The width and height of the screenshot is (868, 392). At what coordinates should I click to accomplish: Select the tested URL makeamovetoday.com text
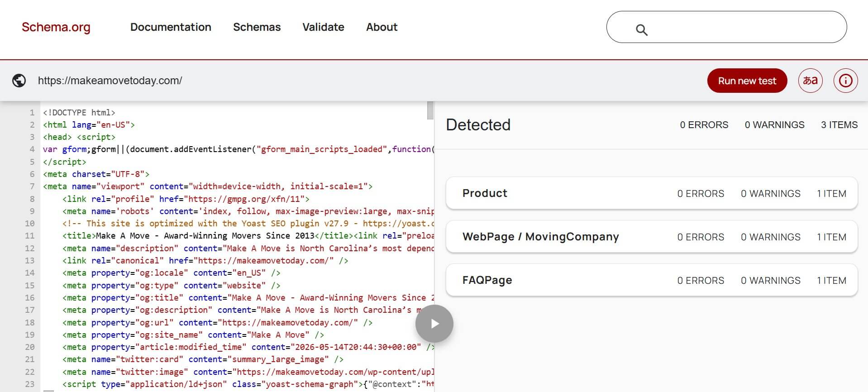[x=110, y=81]
